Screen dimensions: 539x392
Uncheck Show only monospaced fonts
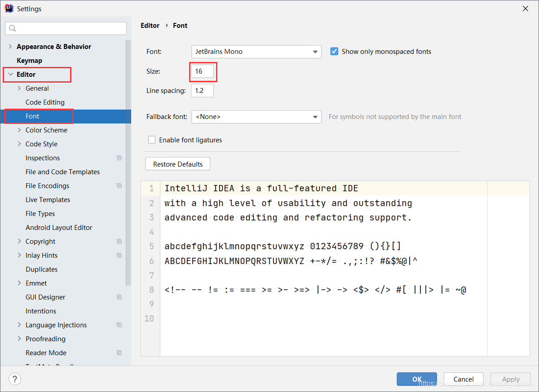[x=334, y=52]
